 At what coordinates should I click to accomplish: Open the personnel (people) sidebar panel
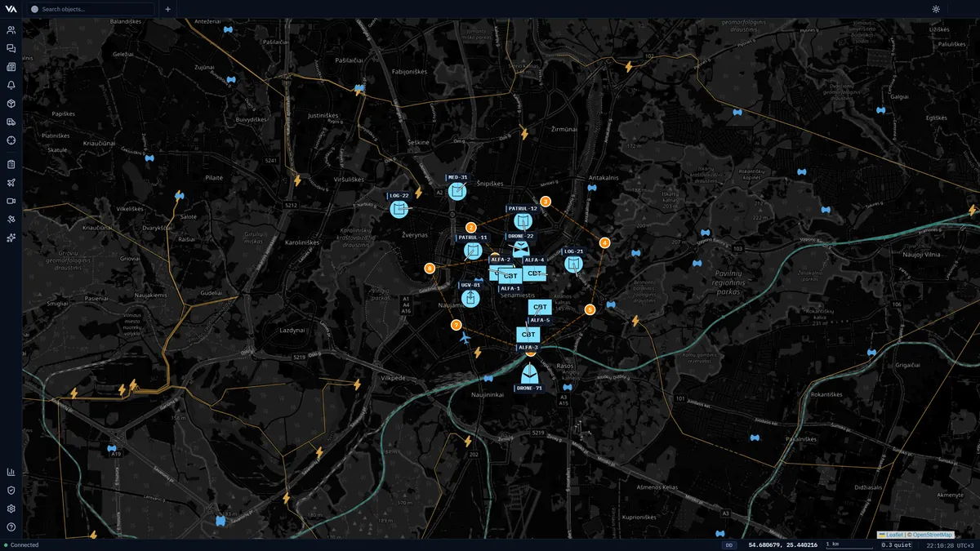[11, 30]
